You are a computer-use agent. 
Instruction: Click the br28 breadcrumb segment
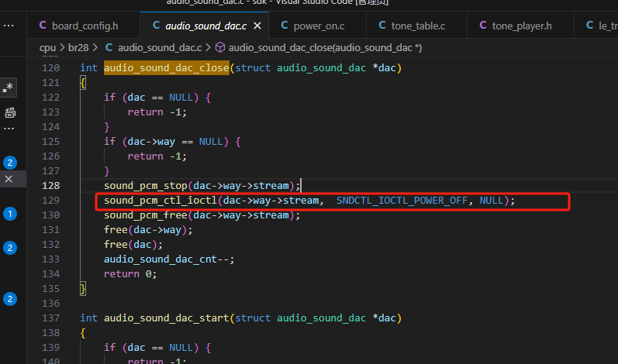(78, 47)
